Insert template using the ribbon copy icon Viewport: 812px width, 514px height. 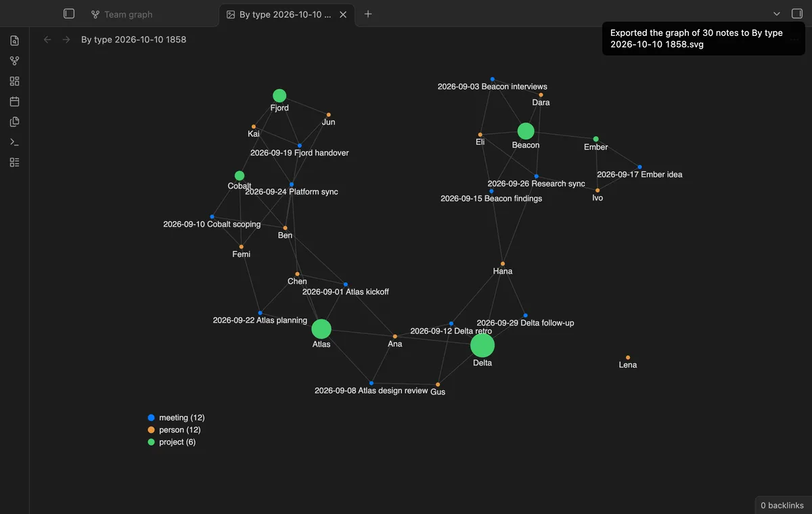click(15, 122)
